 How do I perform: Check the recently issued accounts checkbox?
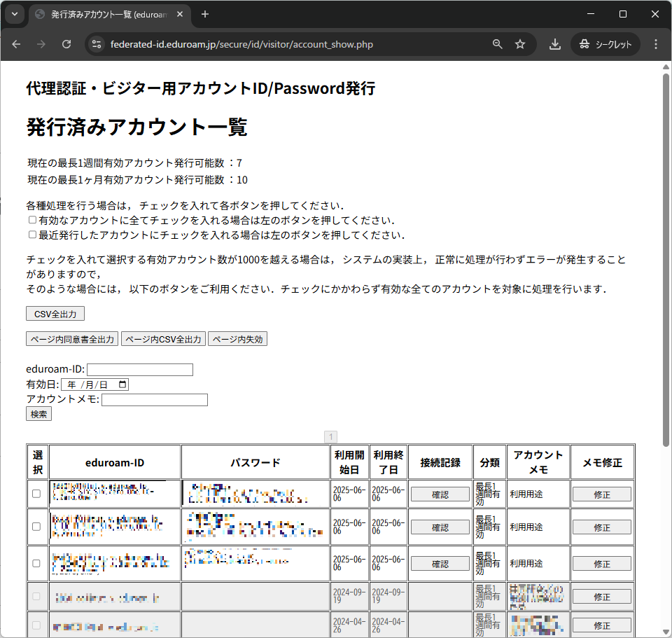pyautogui.click(x=32, y=235)
